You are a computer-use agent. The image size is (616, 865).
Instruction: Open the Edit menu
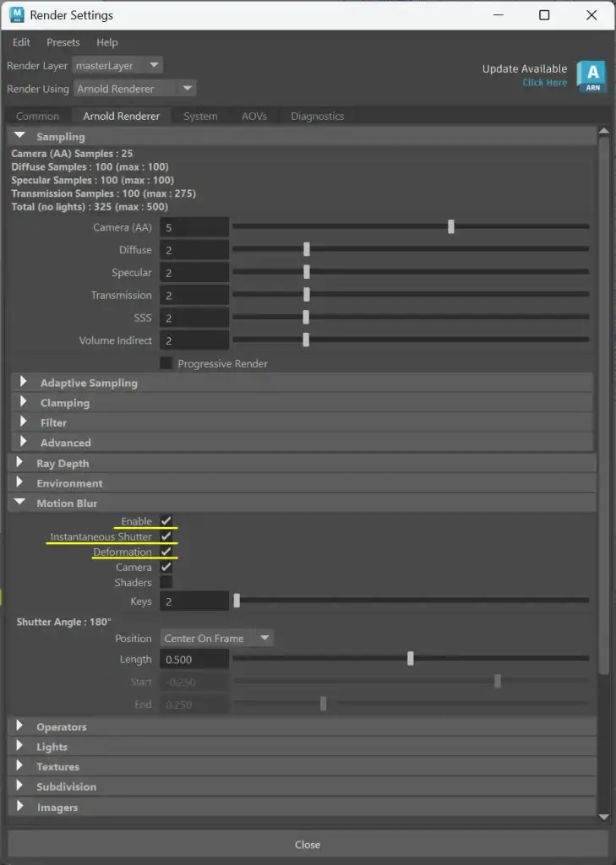coord(21,42)
